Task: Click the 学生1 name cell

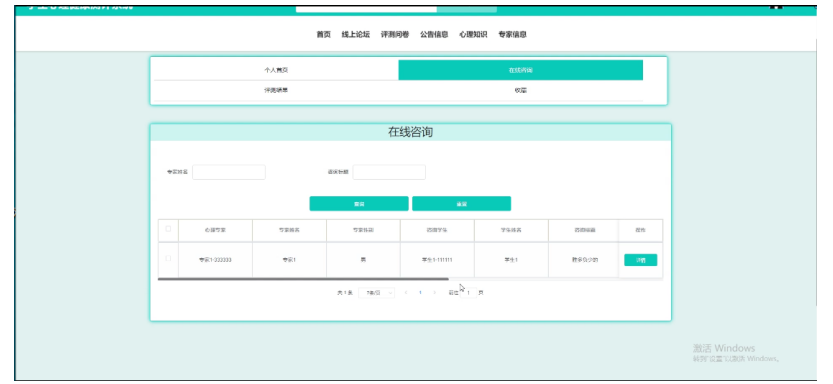Action: (511, 260)
